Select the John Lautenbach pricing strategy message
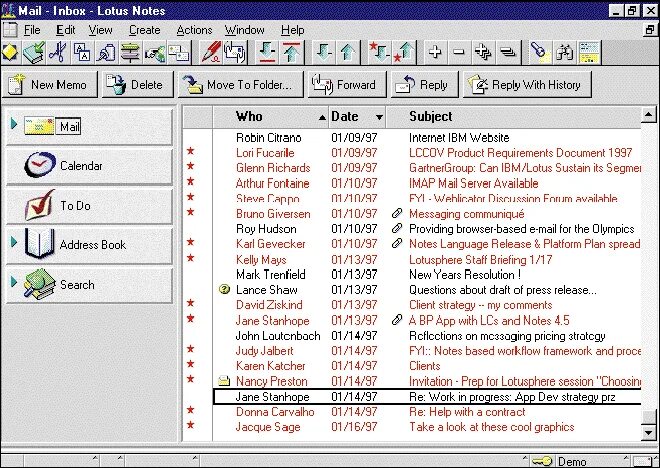The image size is (660, 468). click(x=427, y=336)
